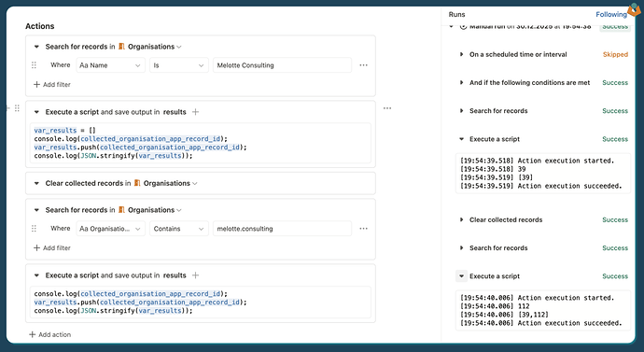Image resolution: width=644 pixels, height=352 pixels.
Task: Collapse the Clear collected records action
Action: pyautogui.click(x=36, y=183)
